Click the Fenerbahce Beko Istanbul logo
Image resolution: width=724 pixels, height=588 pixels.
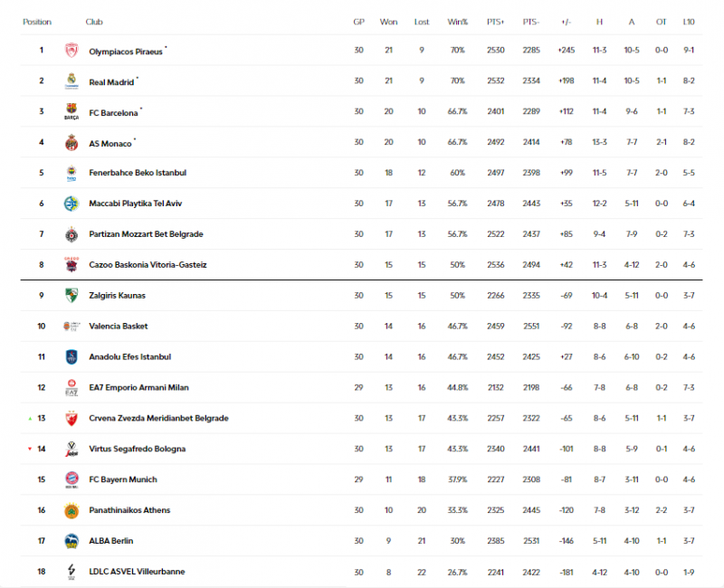tap(71, 174)
